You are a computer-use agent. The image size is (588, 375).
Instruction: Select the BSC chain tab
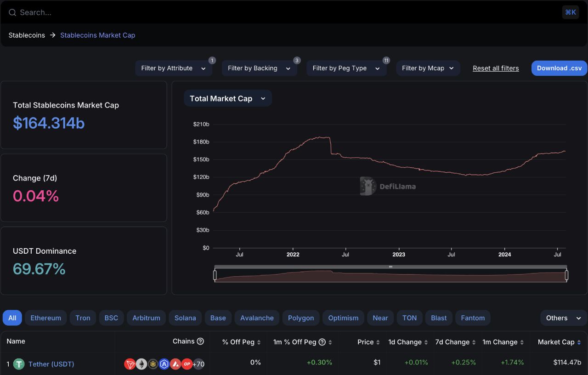tap(111, 318)
